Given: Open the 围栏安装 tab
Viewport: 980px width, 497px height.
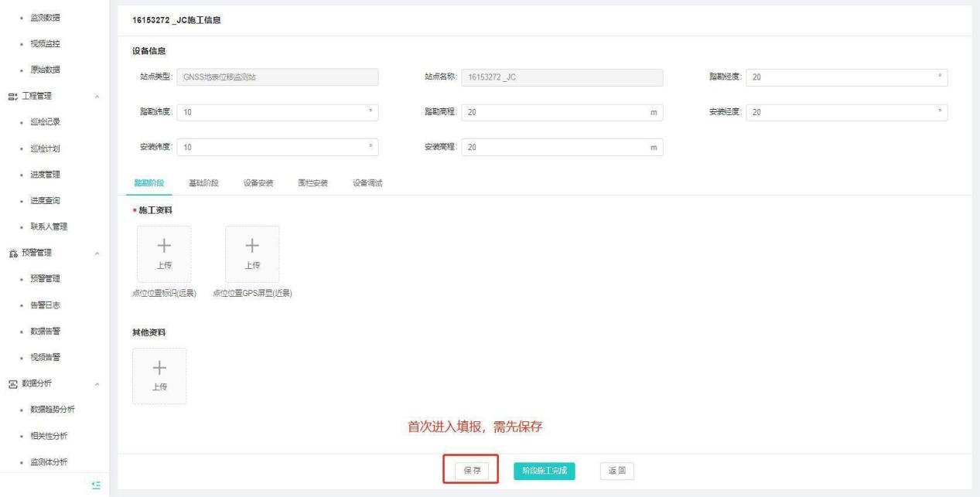Looking at the screenshot, I should 312,183.
